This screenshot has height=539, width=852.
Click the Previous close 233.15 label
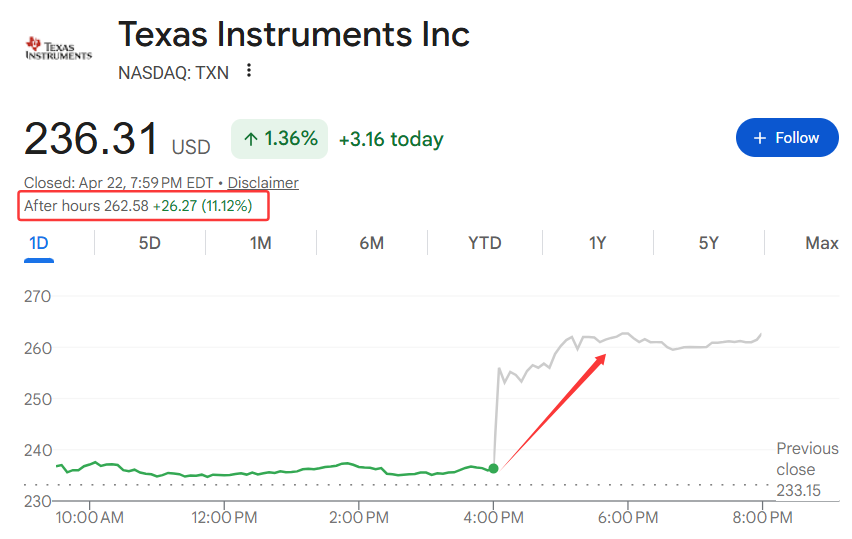click(x=807, y=469)
